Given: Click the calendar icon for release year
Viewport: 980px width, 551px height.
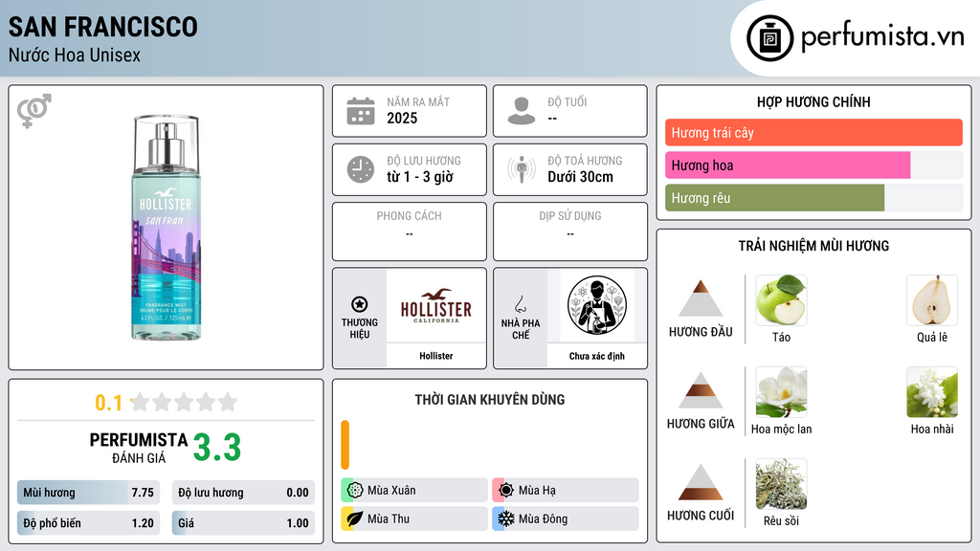Looking at the screenshot, I should click(x=361, y=111).
